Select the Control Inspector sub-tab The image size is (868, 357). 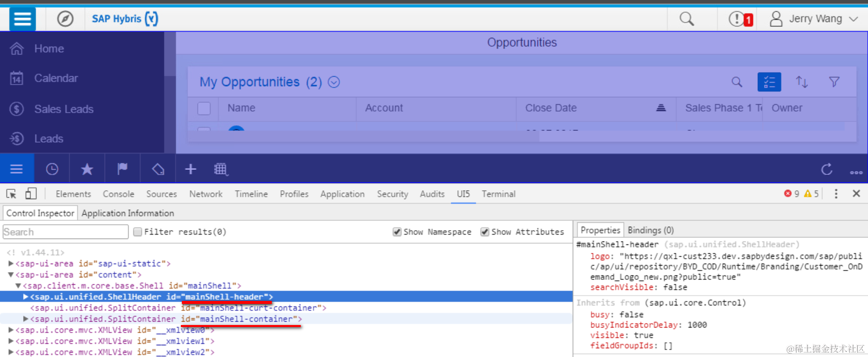(x=40, y=213)
